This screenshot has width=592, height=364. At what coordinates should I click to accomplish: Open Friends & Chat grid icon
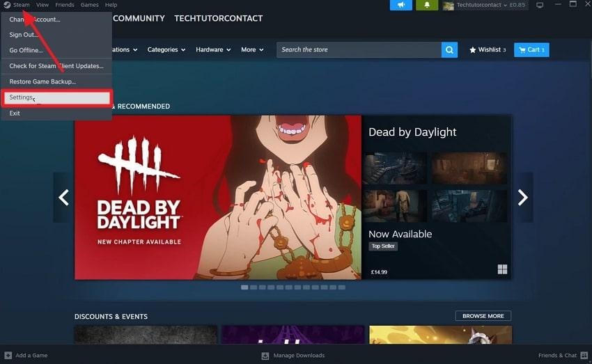pos(584,356)
